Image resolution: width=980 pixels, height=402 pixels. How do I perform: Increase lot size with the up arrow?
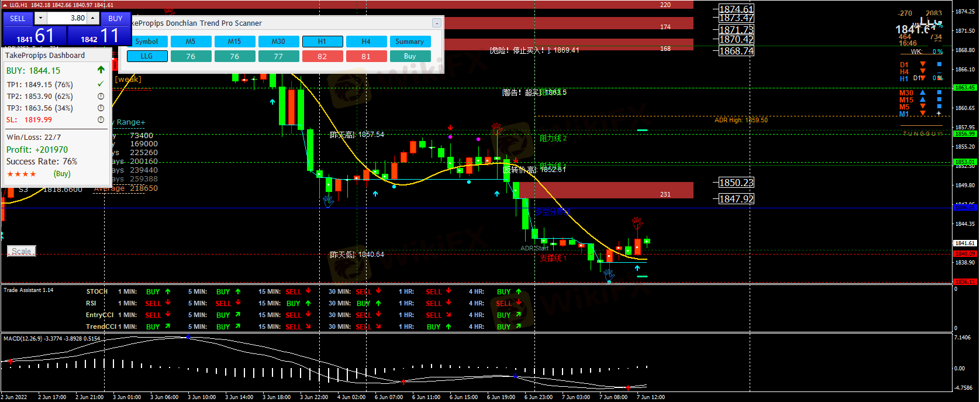93,18
